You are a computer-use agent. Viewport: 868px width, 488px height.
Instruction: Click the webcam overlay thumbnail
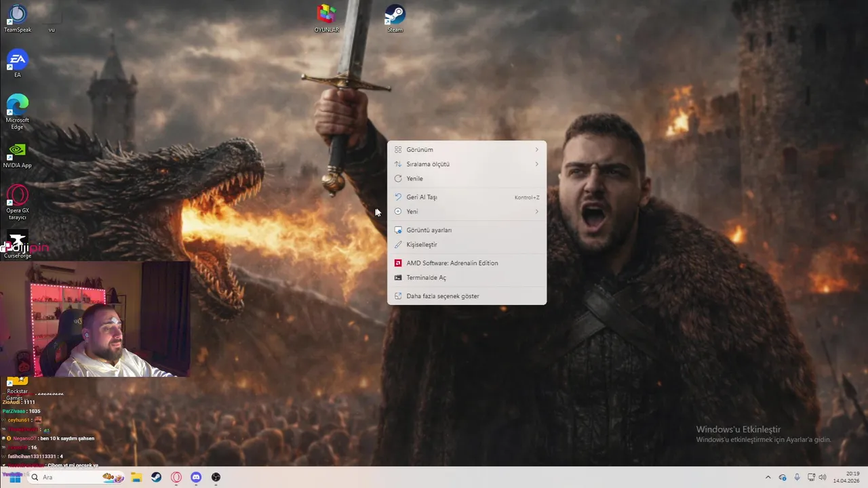95,319
